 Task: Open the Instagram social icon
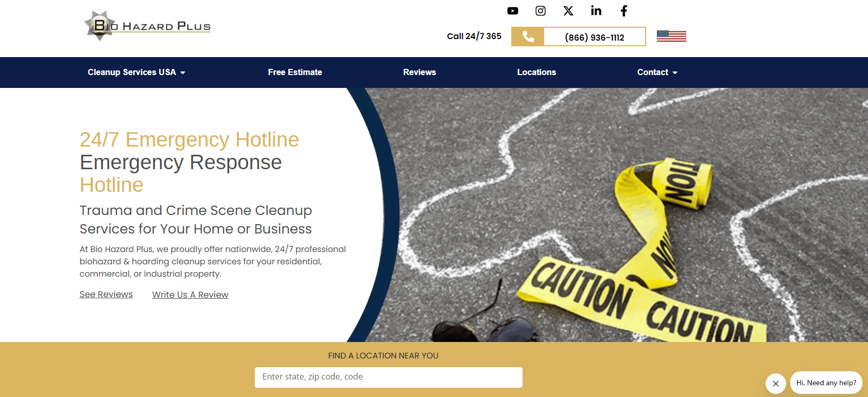(541, 11)
